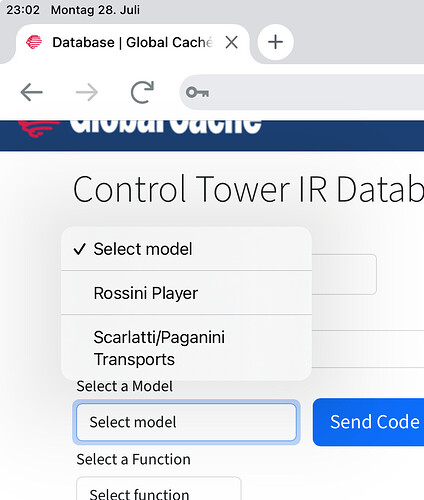
Task: Expand the Select function dropdown
Action: pos(159,489)
